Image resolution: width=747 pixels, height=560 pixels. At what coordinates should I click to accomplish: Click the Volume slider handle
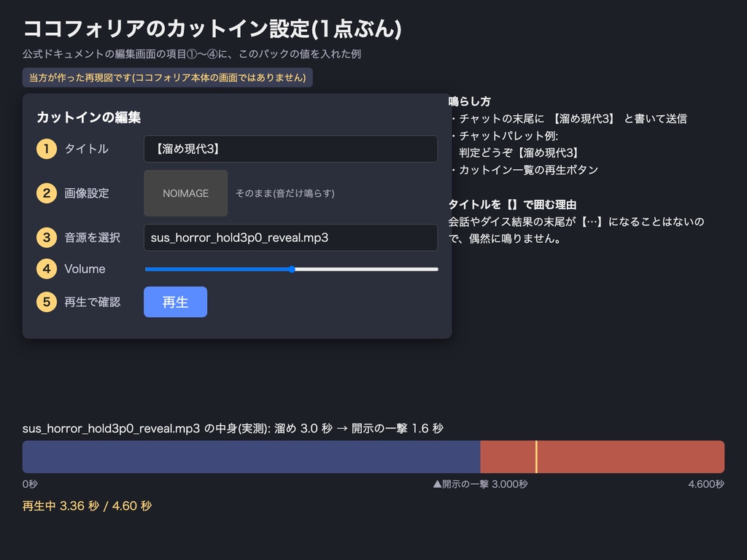(x=292, y=269)
